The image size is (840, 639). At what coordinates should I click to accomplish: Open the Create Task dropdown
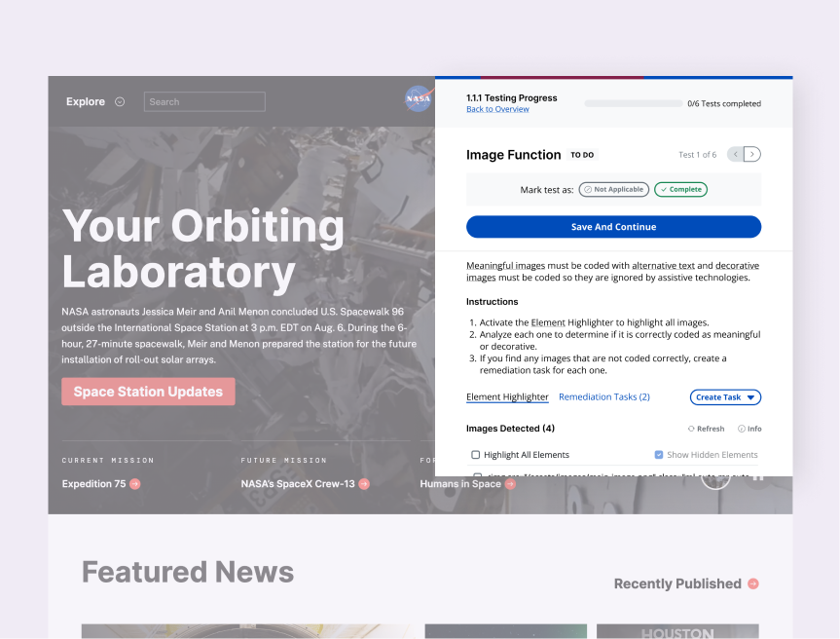[x=725, y=397]
